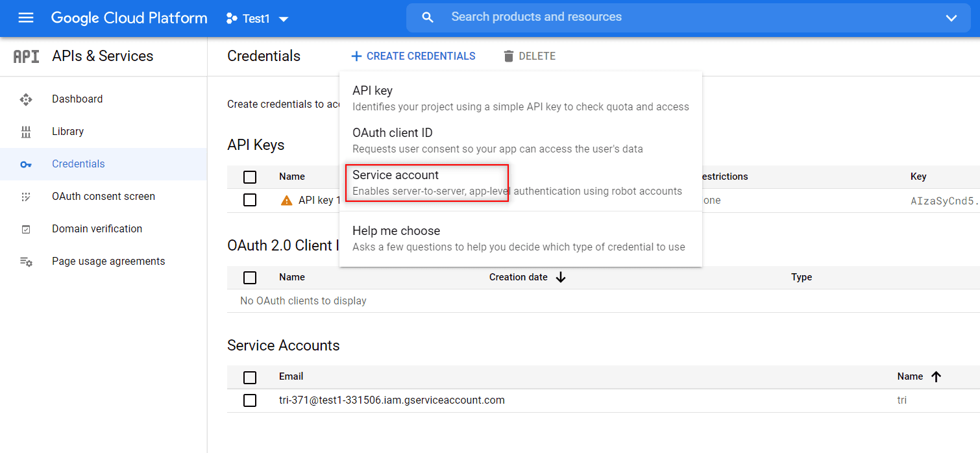Viewport: 980px width, 453px height.
Task: Click the Credentials key icon
Action: click(x=26, y=164)
